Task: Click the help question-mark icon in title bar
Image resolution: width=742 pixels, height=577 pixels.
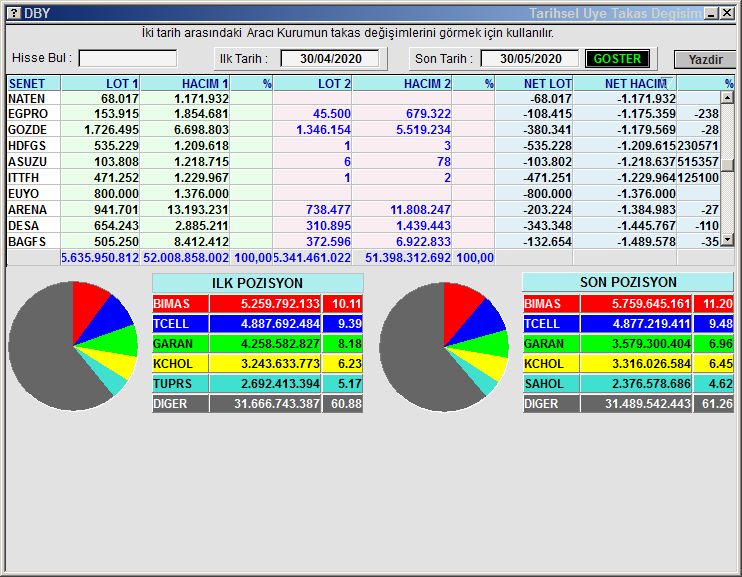Action: [x=15, y=12]
